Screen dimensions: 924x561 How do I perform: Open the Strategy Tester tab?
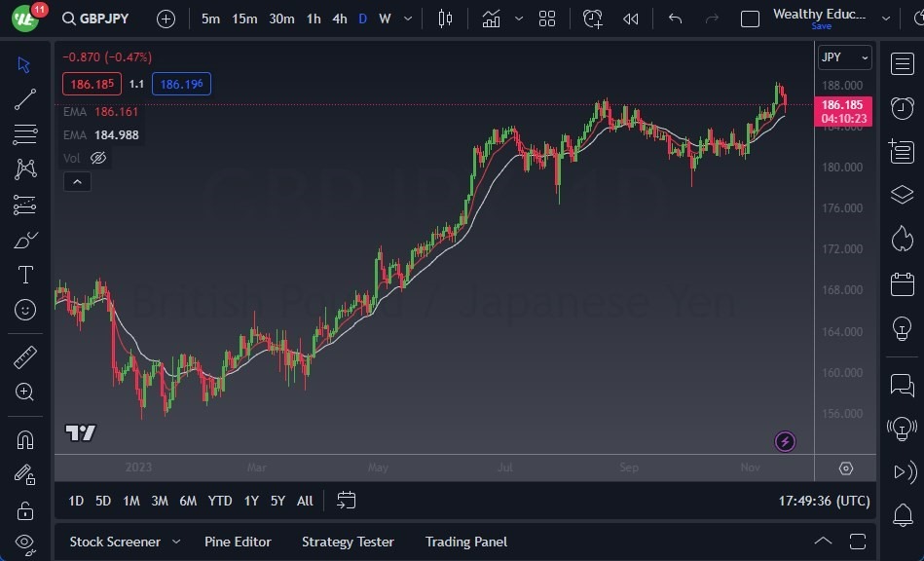coord(348,542)
